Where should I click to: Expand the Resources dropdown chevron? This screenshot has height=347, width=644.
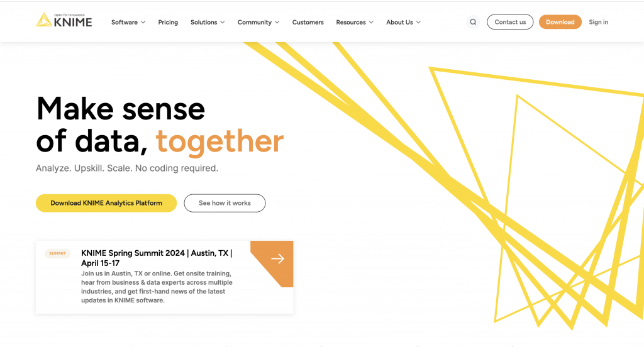pos(371,22)
